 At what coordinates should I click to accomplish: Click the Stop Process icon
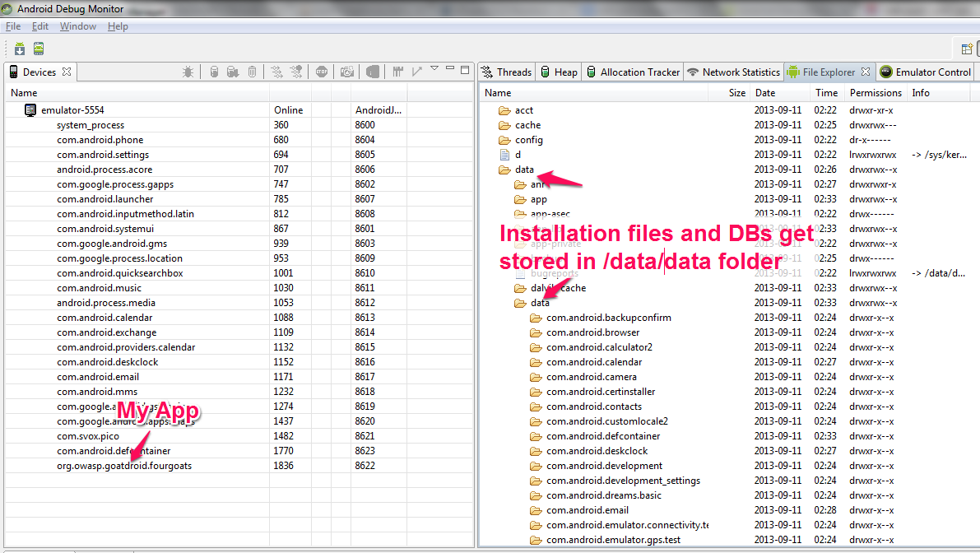click(321, 72)
